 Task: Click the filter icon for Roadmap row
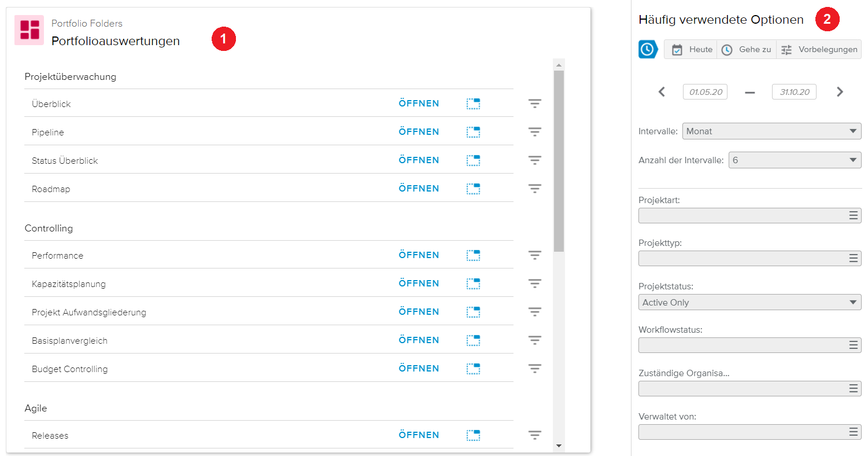[x=534, y=189]
